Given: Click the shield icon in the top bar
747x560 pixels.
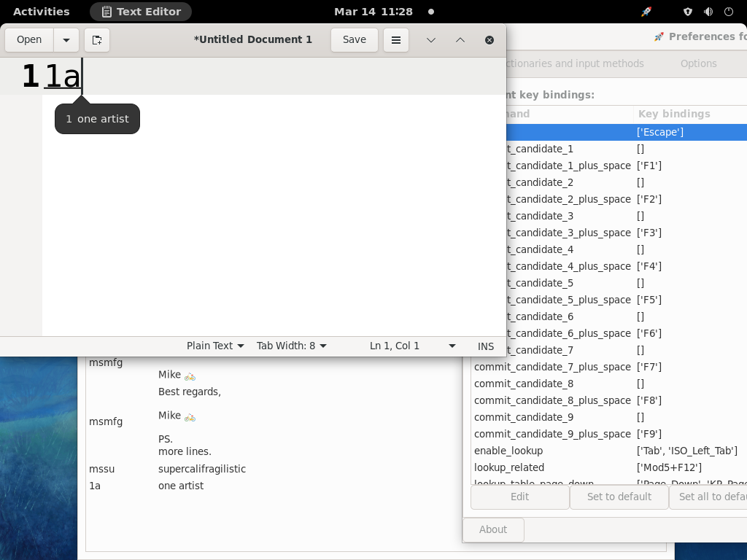Looking at the screenshot, I should [x=686, y=11].
